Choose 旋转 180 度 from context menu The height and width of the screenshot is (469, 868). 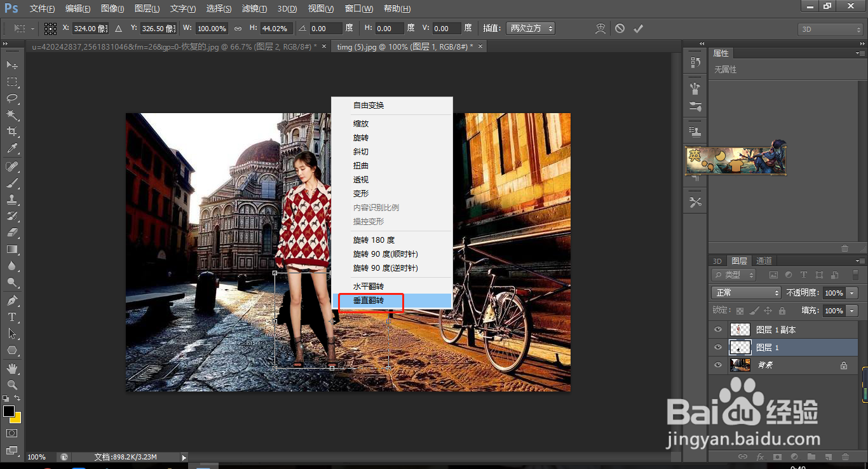(392, 240)
